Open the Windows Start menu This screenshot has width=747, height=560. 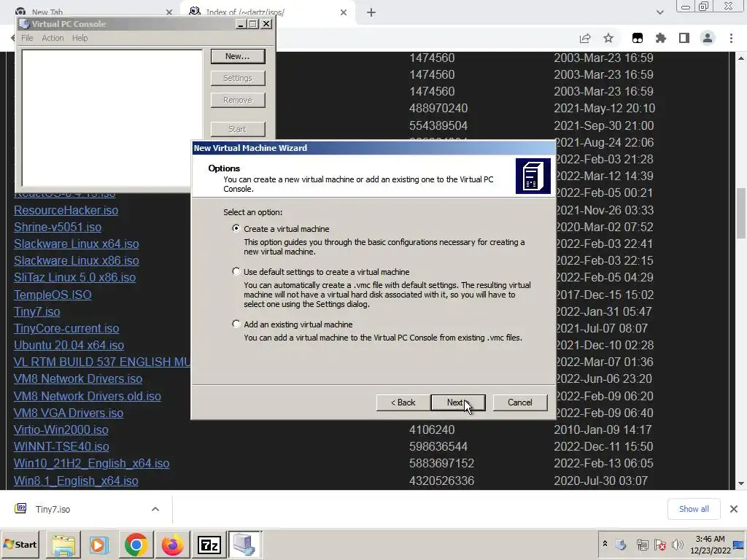(20, 544)
